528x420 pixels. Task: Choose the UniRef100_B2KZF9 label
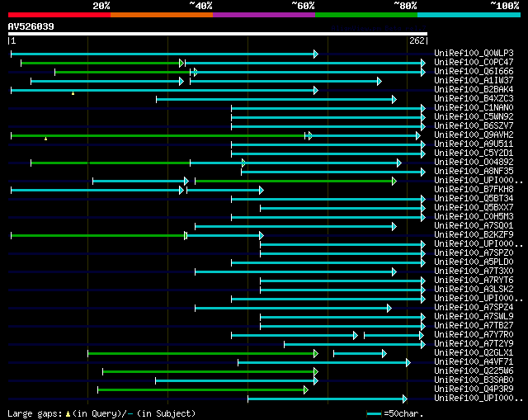pyautogui.click(x=474, y=235)
